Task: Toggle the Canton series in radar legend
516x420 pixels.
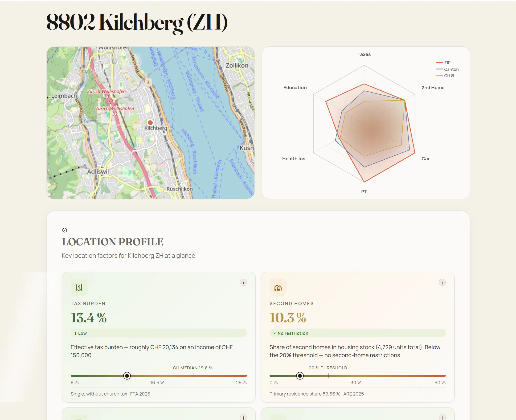Action: coord(447,69)
